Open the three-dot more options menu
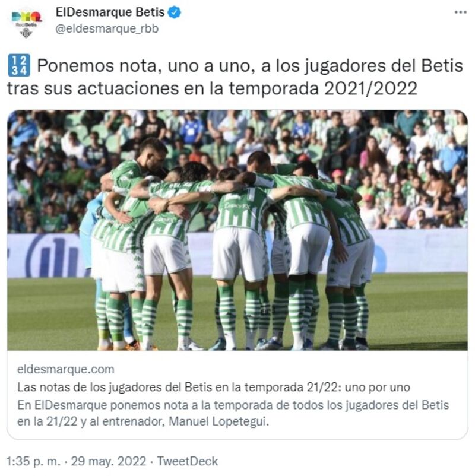 (460, 12)
